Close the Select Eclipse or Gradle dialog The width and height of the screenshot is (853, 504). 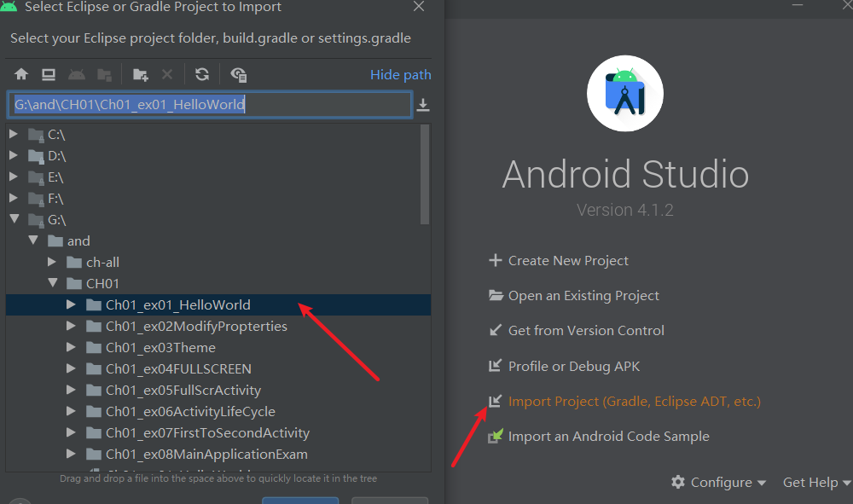(418, 7)
